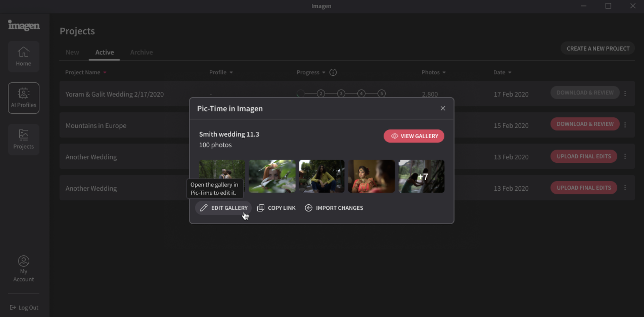644x317 pixels.
Task: Open options menu for Mountains in Europe
Action: [625, 125]
